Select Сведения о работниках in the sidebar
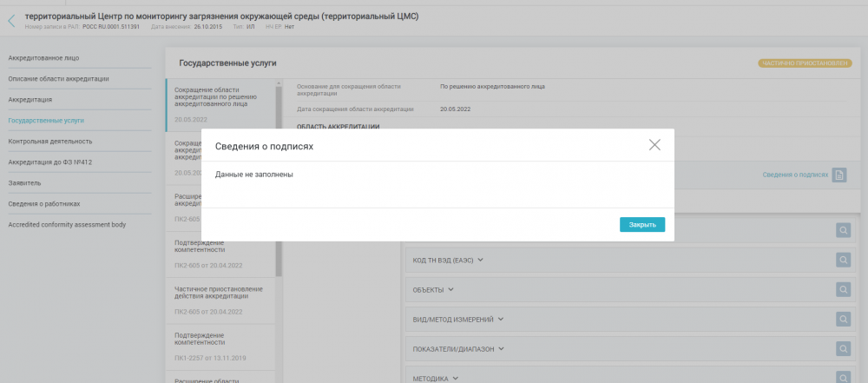868x383 pixels. click(44, 204)
